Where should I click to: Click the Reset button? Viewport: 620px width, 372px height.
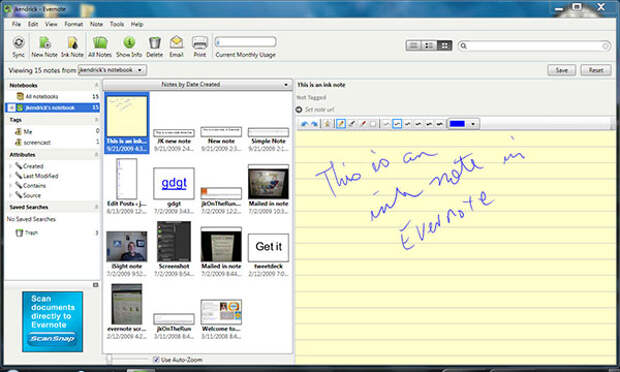595,70
